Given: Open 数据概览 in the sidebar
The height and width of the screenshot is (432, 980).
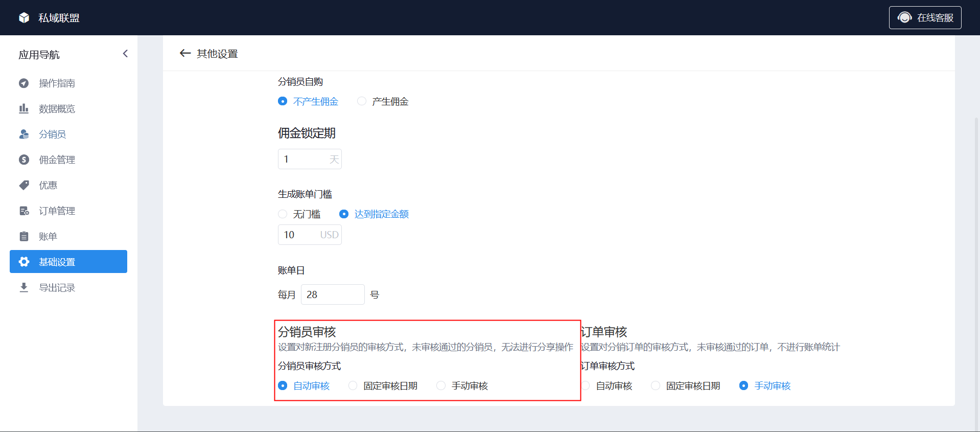Looking at the screenshot, I should tap(68, 108).
